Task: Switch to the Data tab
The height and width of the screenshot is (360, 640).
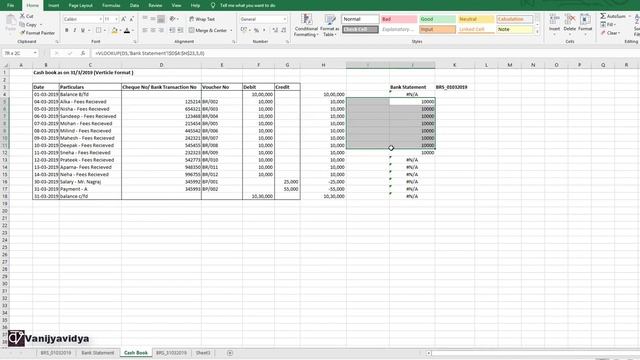Action: click(134, 5)
